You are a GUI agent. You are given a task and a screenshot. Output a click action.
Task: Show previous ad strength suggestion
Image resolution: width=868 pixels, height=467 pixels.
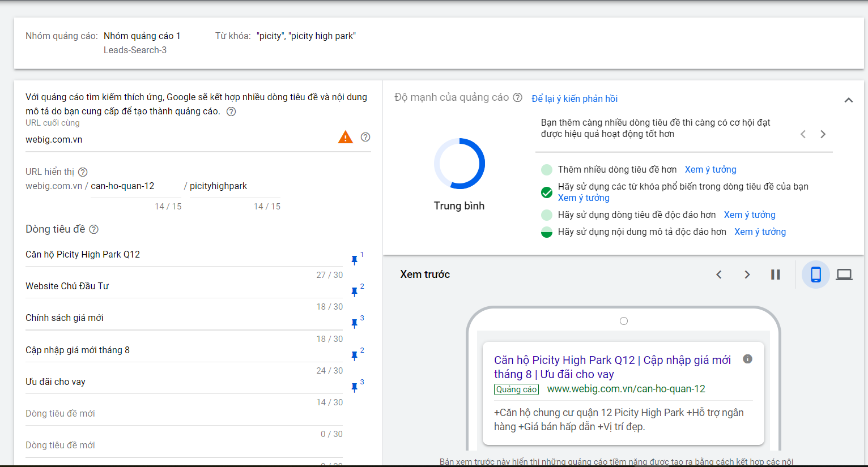click(803, 134)
